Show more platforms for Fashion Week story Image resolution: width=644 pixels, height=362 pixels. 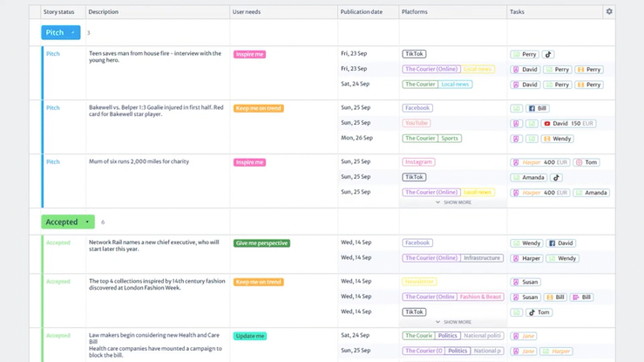click(x=453, y=322)
